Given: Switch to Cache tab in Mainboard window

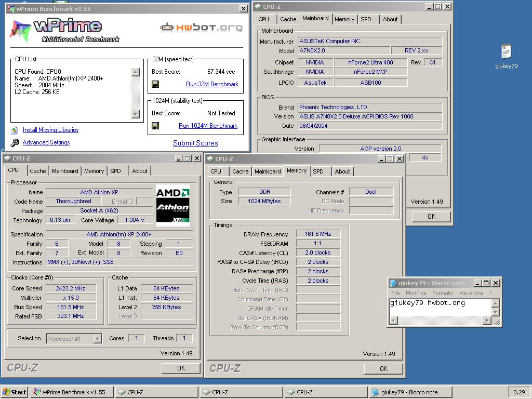Looking at the screenshot, I should coord(288,19).
